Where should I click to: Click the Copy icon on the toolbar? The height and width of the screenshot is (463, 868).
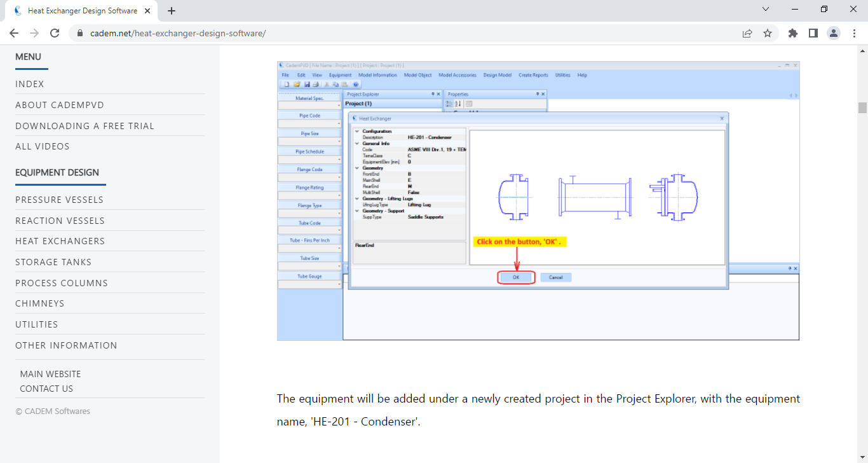[x=335, y=84]
